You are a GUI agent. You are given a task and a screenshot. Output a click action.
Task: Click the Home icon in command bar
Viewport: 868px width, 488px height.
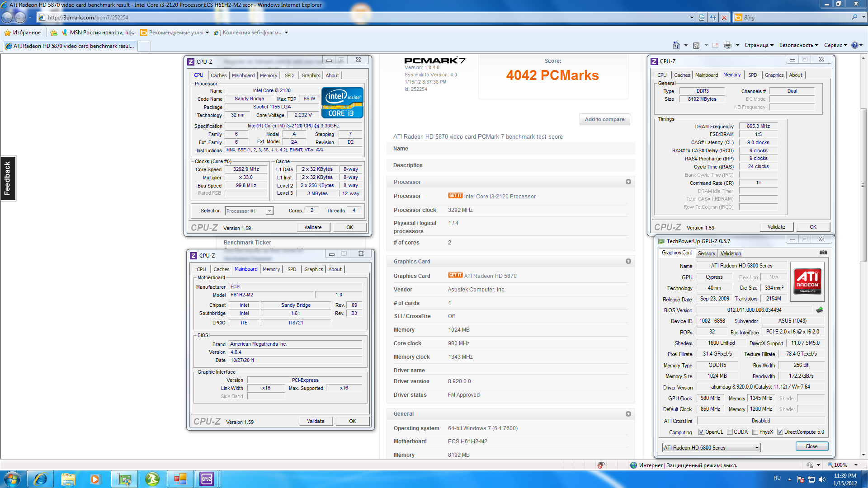pos(676,45)
